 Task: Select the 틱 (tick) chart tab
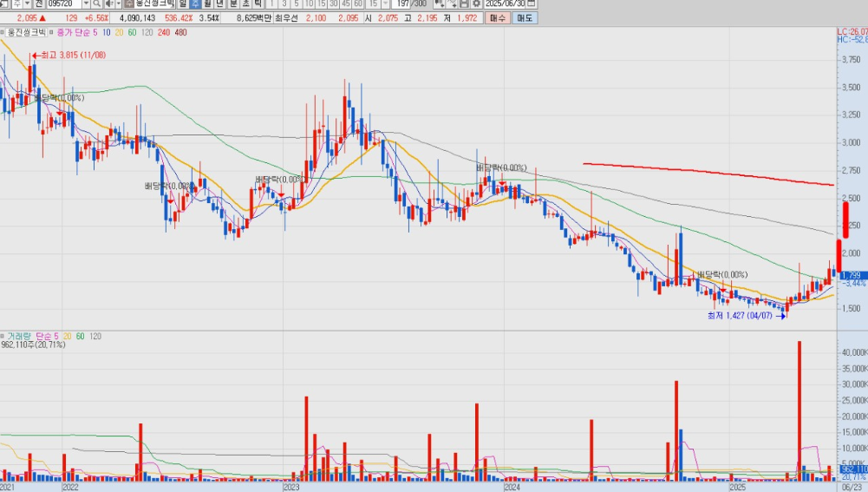point(258,4)
